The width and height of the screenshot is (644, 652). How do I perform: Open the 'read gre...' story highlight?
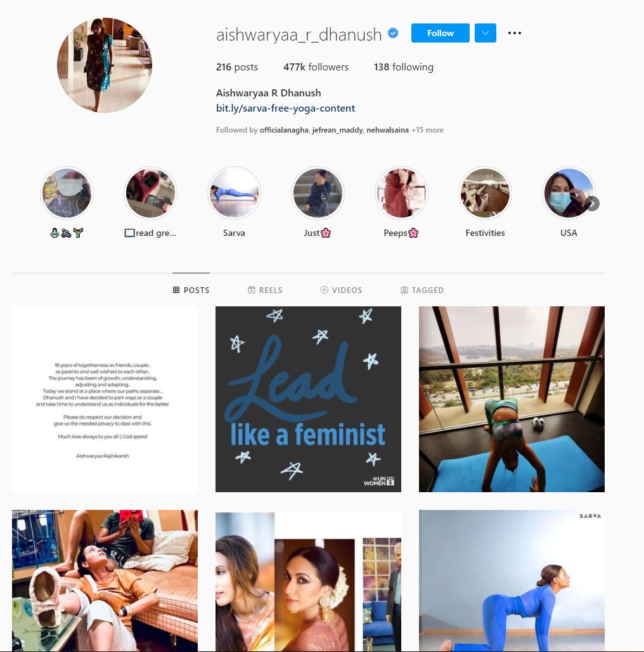(x=150, y=193)
